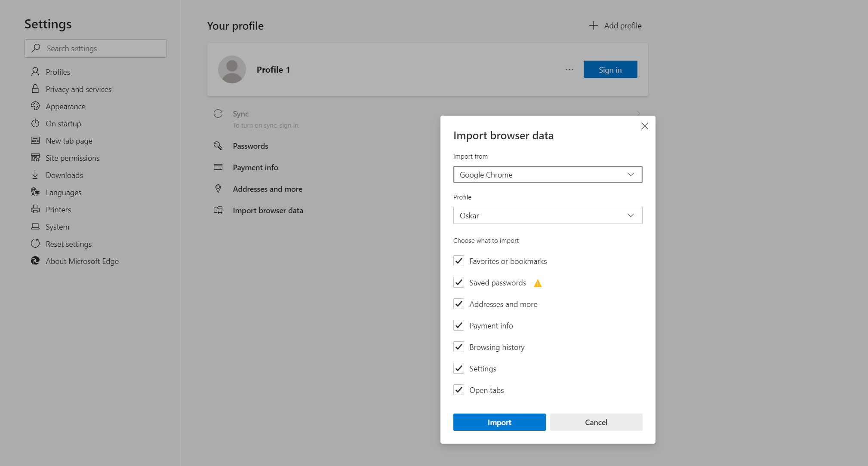The height and width of the screenshot is (466, 868).
Task: Uncheck the Browsing history checkbox
Action: (459, 347)
